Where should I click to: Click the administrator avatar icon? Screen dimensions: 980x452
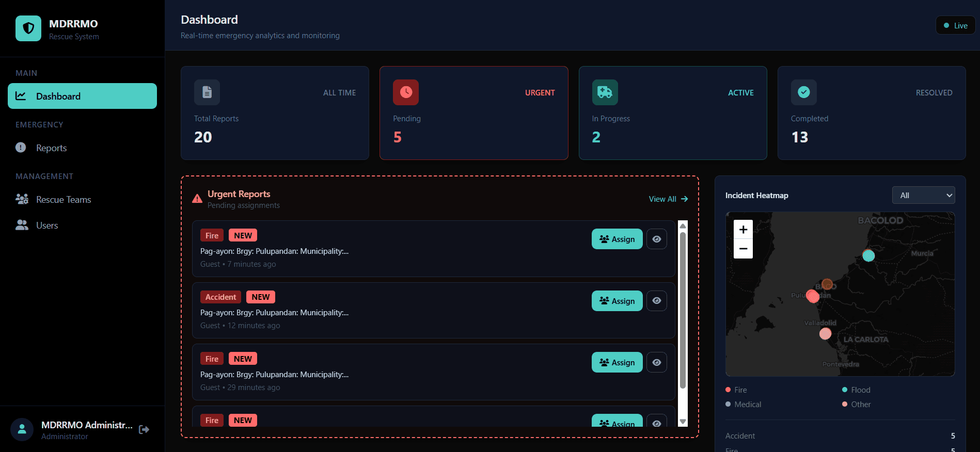click(x=22, y=429)
